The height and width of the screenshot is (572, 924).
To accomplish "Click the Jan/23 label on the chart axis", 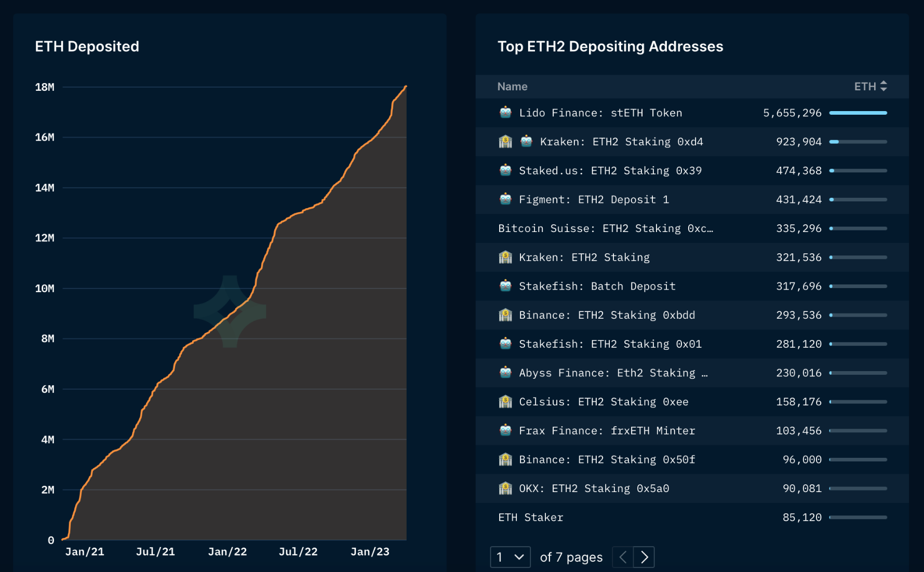I will pos(370,552).
